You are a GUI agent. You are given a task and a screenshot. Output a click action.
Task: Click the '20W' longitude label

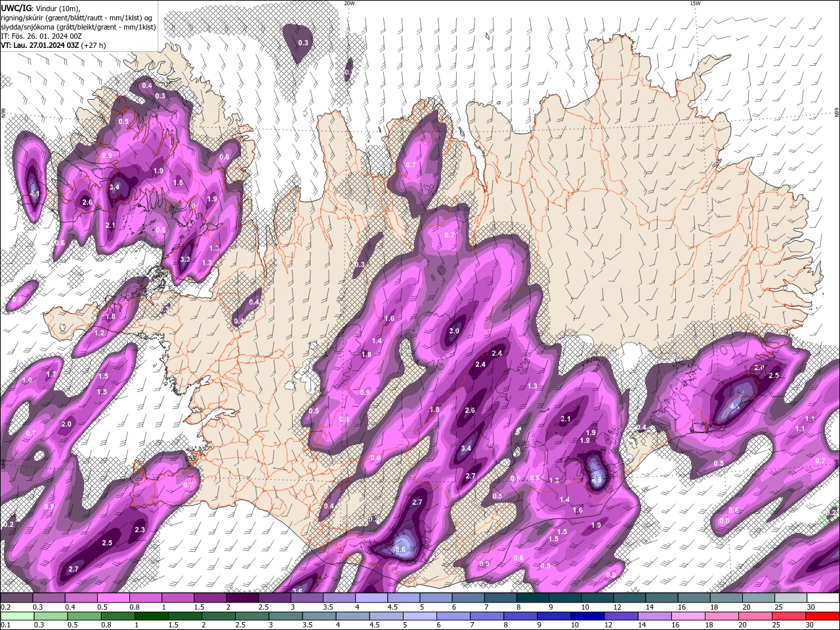[x=349, y=3]
